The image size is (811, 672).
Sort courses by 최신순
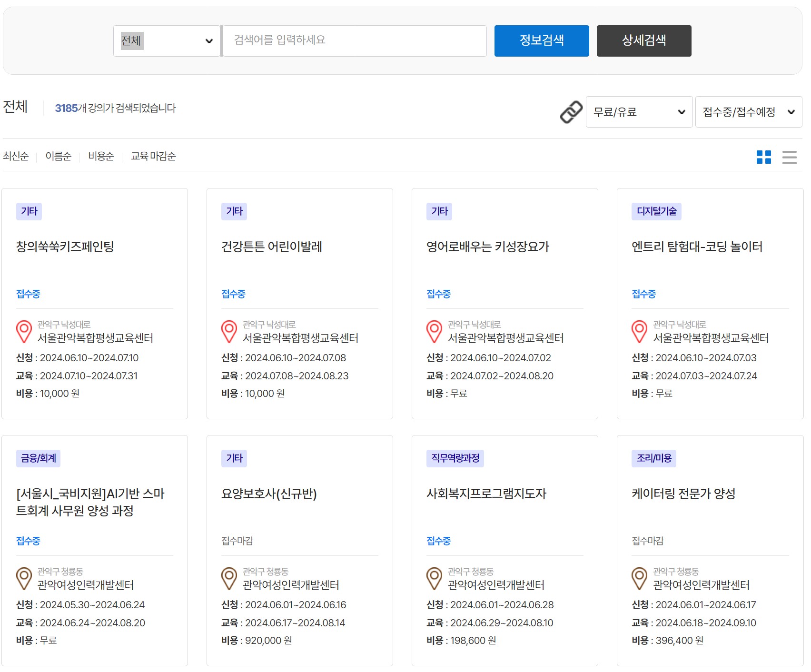pyautogui.click(x=16, y=156)
